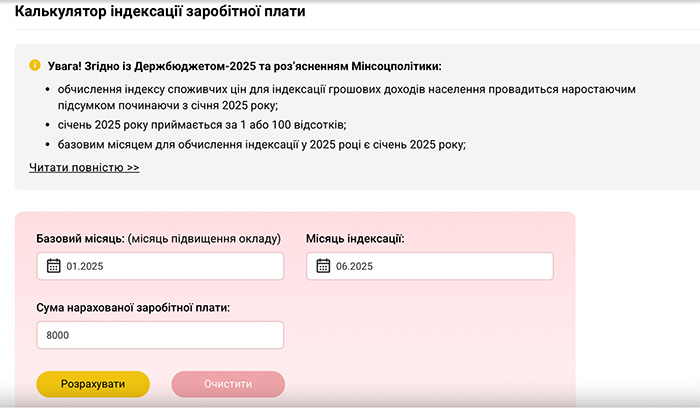Click the Базовий місяць: label
The width and height of the screenshot is (700, 408).
coord(80,239)
